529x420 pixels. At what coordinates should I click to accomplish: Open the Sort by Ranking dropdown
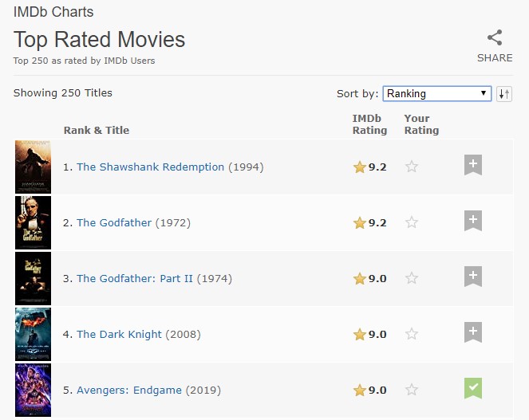click(436, 94)
